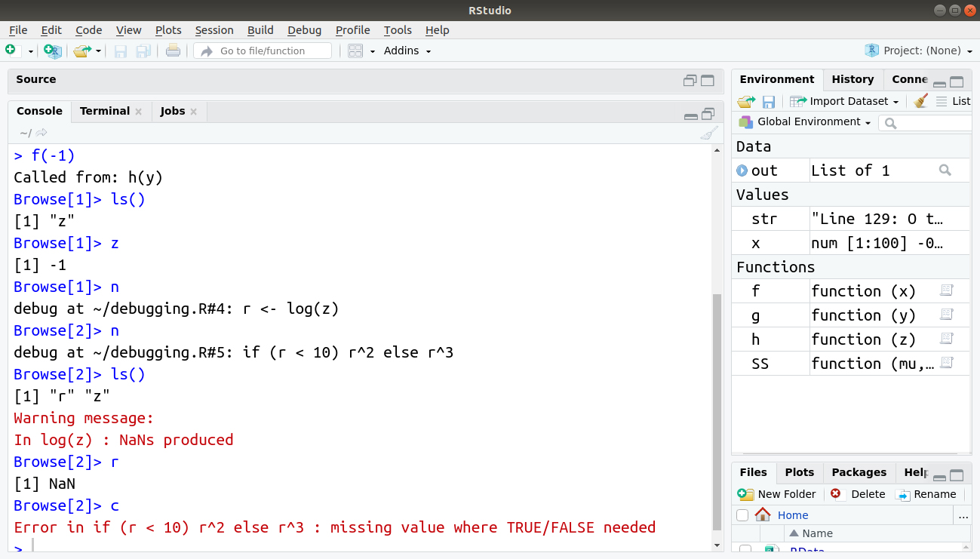The width and height of the screenshot is (980, 559).
Task: Click the clear environment broom icon
Action: [x=920, y=101]
